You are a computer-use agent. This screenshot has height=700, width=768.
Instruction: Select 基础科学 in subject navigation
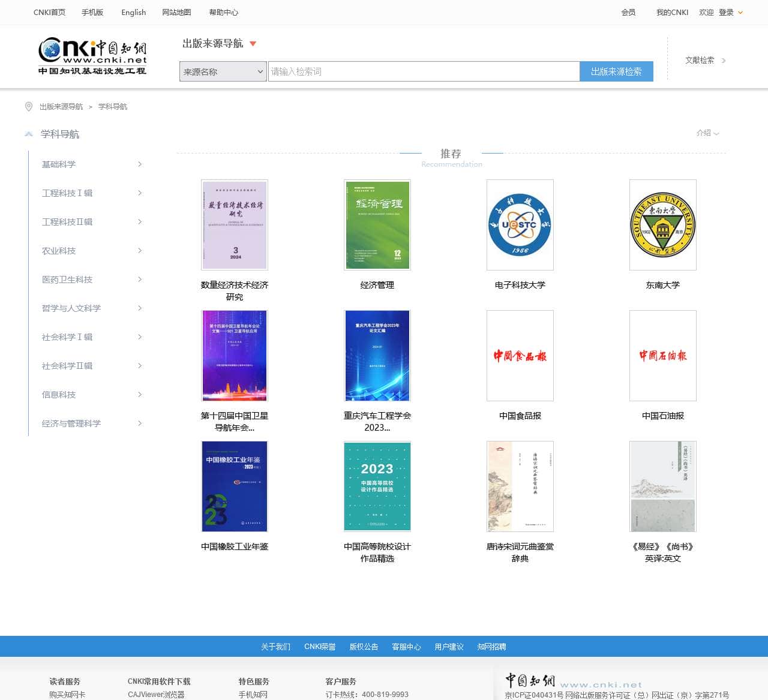point(59,164)
